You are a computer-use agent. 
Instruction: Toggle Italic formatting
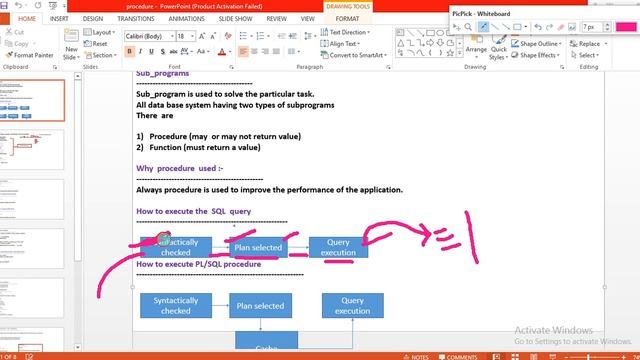point(140,51)
